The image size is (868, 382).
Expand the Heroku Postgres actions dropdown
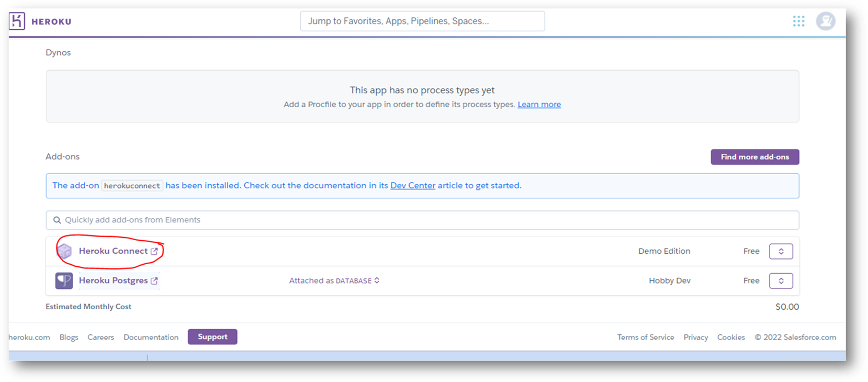coord(781,281)
